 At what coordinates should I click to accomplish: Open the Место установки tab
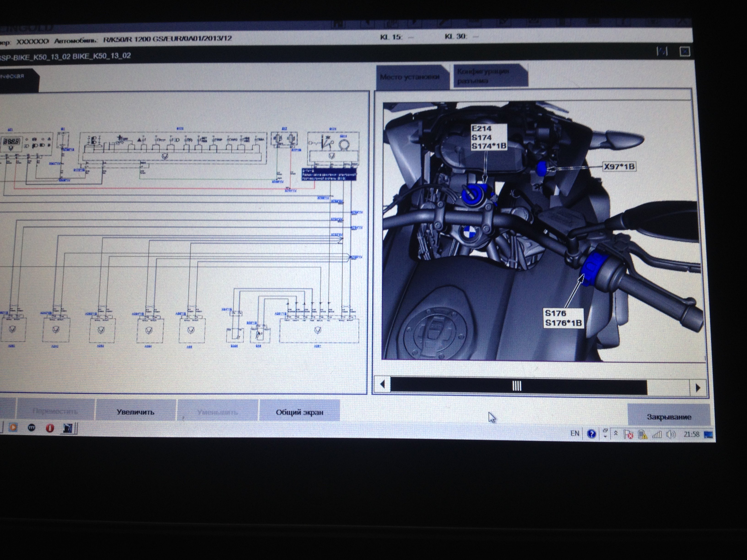[x=410, y=77]
